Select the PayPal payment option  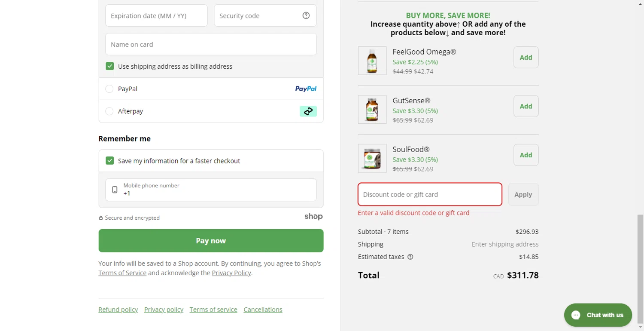coord(109,89)
